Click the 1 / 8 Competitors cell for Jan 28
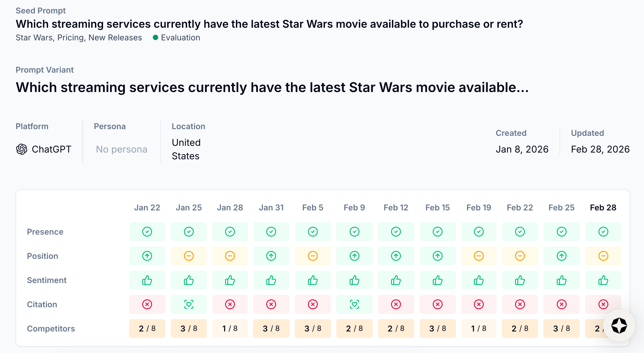 (230, 329)
